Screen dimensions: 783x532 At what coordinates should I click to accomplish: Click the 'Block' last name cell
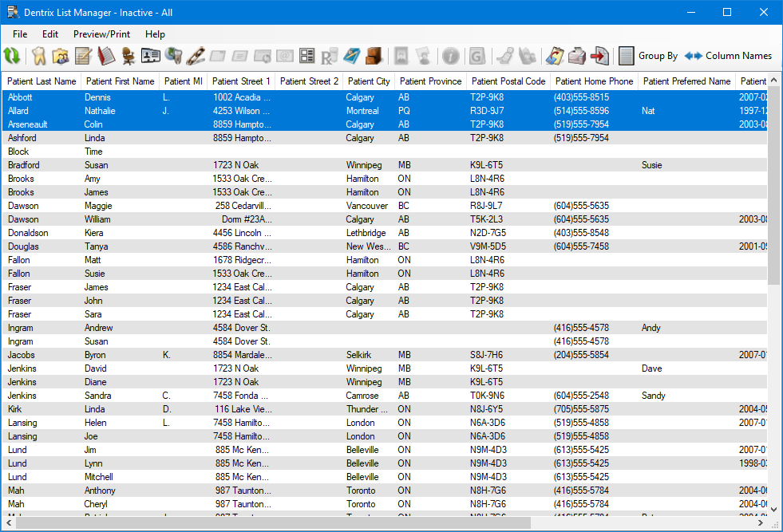pyautogui.click(x=18, y=152)
